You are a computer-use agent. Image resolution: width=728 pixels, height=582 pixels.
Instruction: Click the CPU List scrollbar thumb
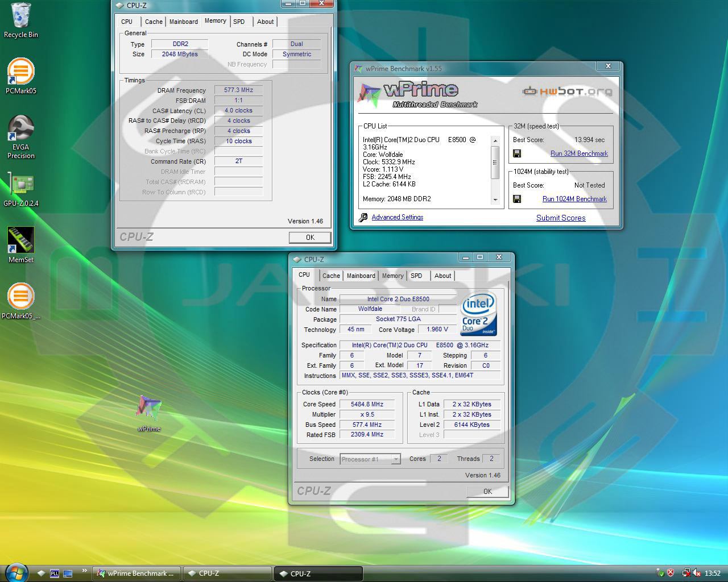tap(495, 162)
